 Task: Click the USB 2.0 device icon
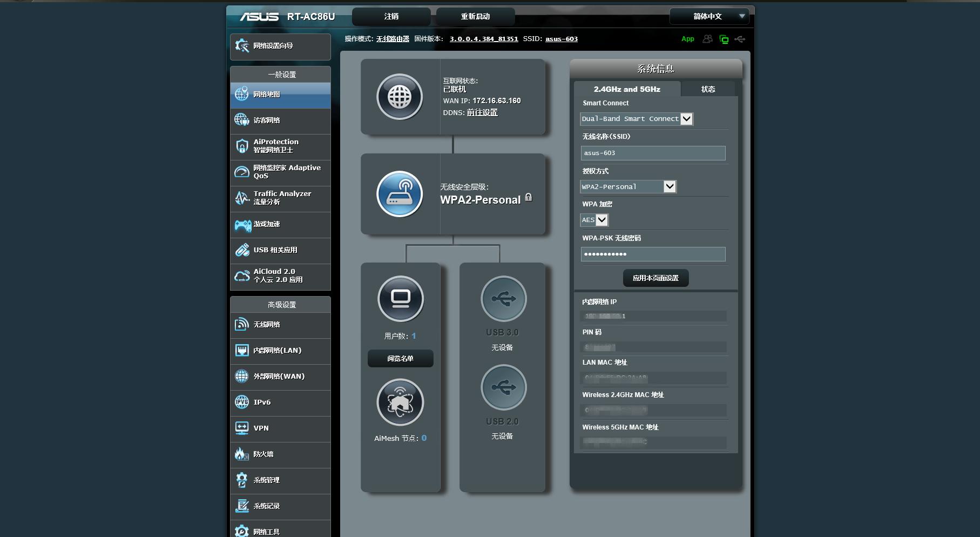click(x=503, y=387)
